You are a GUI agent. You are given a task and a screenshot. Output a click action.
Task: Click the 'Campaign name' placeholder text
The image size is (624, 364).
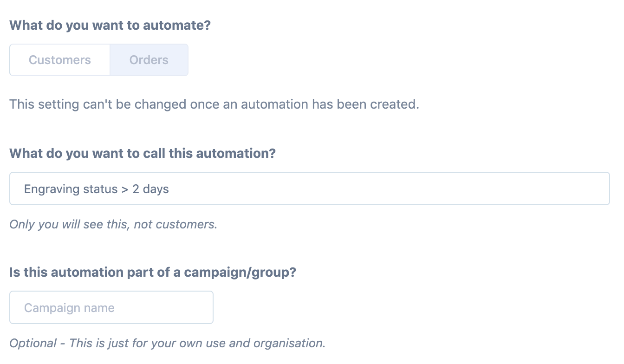click(x=69, y=308)
